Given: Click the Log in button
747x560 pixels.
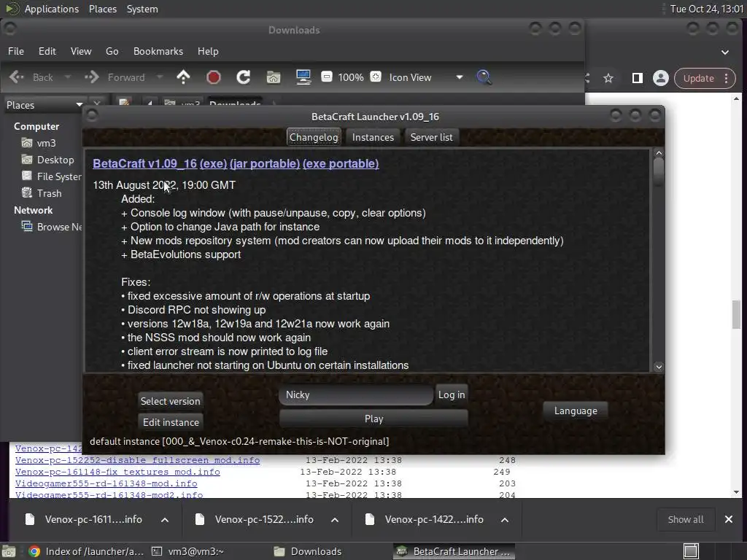Looking at the screenshot, I should click(452, 394).
